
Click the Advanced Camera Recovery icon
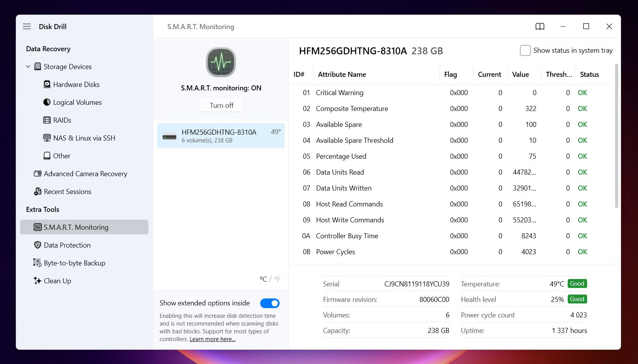tap(38, 173)
